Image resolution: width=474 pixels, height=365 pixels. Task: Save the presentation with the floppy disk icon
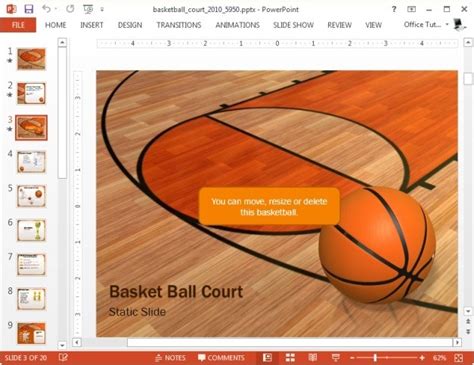[x=29, y=9]
